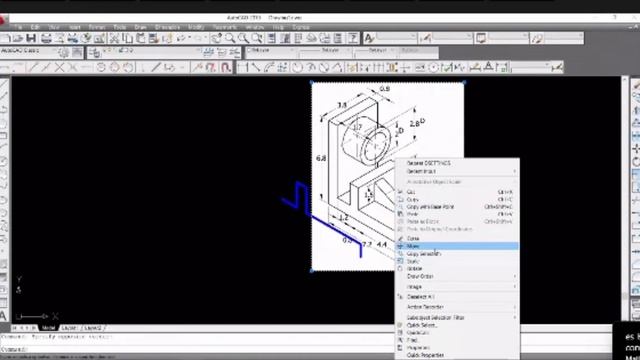
Task: Expand the Image submenu
Action: click(457, 287)
